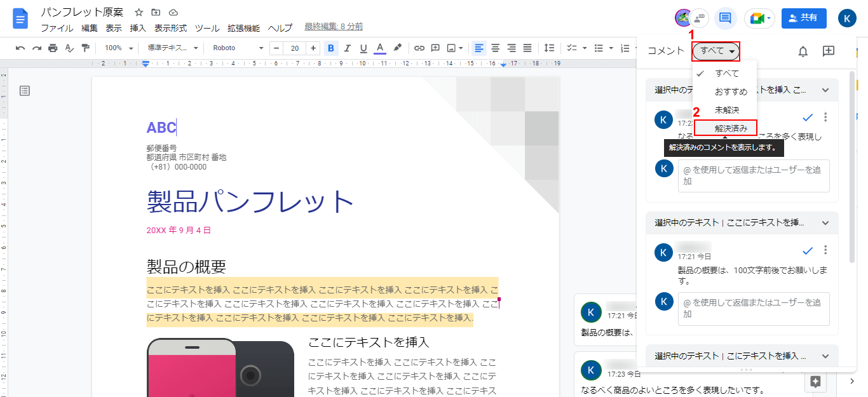The height and width of the screenshot is (397, 868).
Task: Click the font size field showing 20
Action: [295, 48]
